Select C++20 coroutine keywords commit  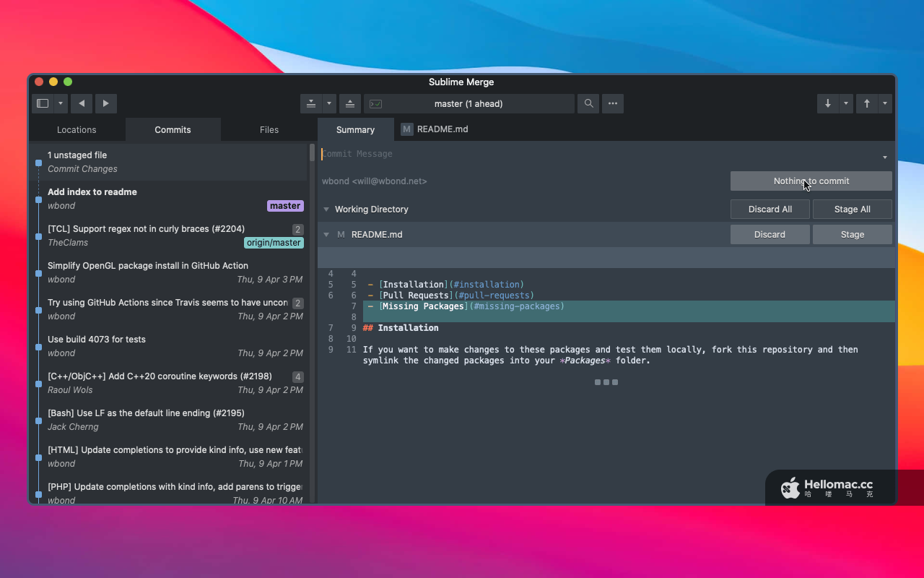[x=169, y=383]
